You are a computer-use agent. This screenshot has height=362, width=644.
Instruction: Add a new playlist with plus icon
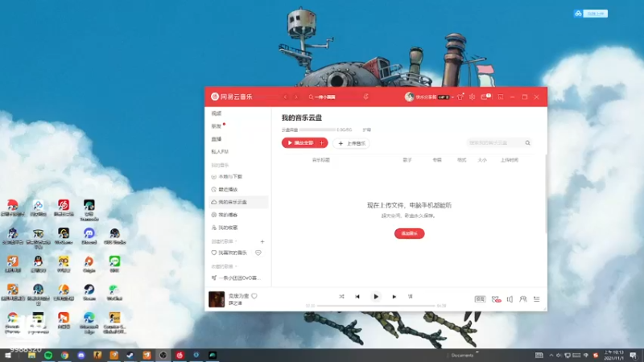pyautogui.click(x=262, y=242)
